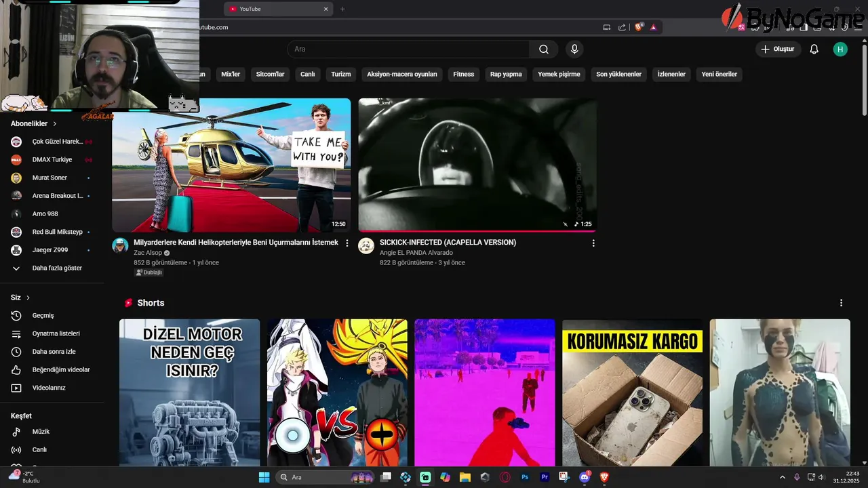The width and height of the screenshot is (868, 488).
Task: Open the DMAX Türkiye subscription
Action: (52, 160)
